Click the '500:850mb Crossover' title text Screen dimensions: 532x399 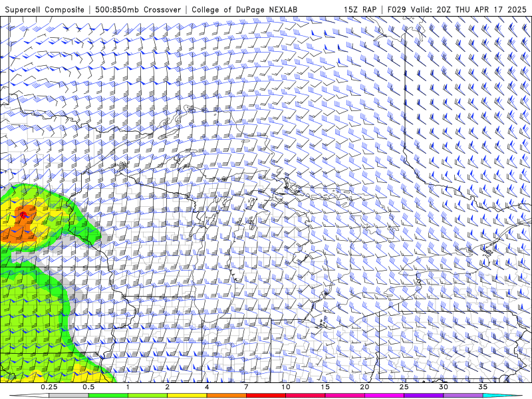[138, 10]
